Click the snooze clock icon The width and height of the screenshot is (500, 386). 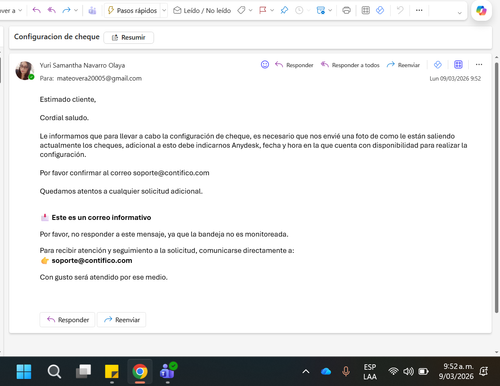pyautogui.click(x=299, y=11)
